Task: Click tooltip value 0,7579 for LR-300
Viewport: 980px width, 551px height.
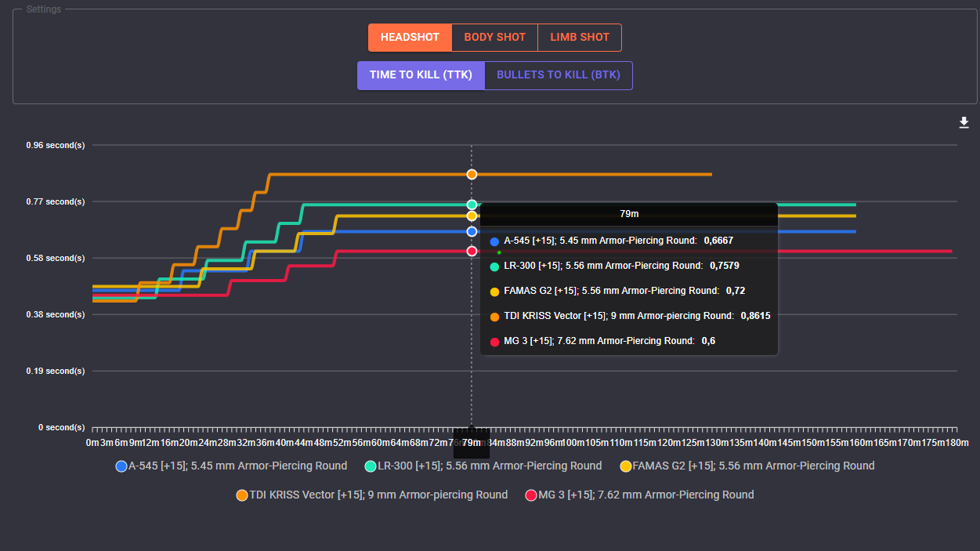Action: tap(725, 266)
